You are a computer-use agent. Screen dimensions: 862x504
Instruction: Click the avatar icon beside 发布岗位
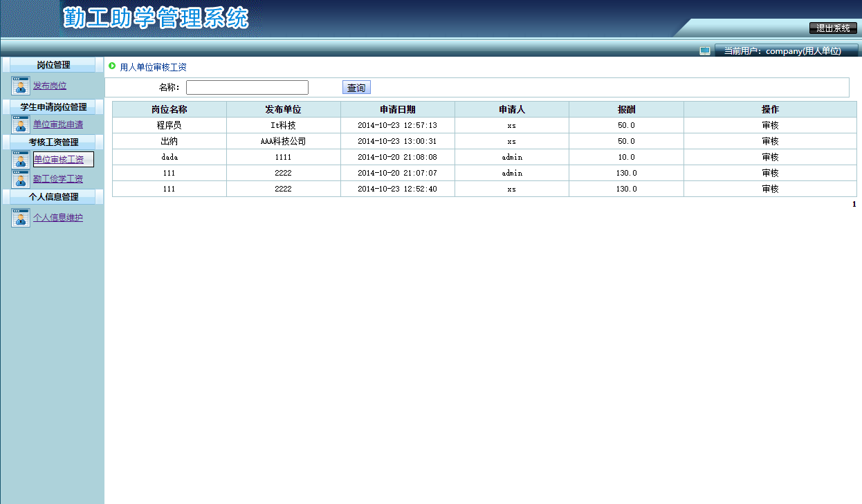[19, 85]
